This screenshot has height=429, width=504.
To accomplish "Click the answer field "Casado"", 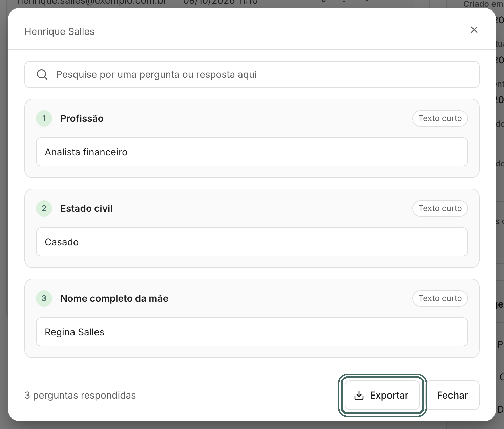I will [252, 242].
